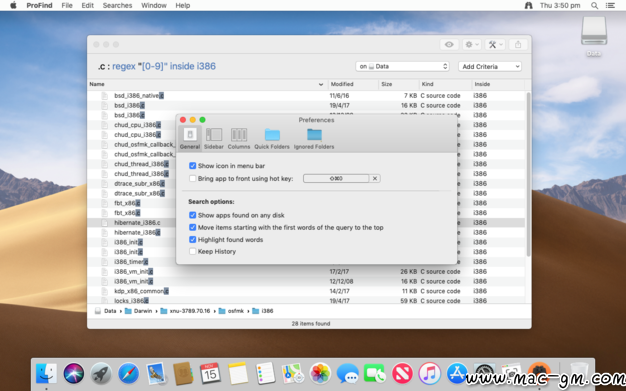
Task: Click the 'regex' term in search query
Action: point(124,66)
